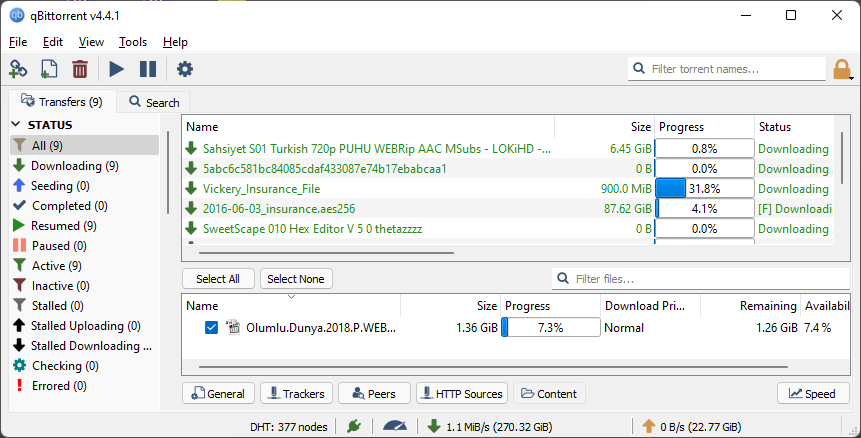Filter by Completed (0) status
Viewport: 861px width, 438px height.
coord(85,206)
